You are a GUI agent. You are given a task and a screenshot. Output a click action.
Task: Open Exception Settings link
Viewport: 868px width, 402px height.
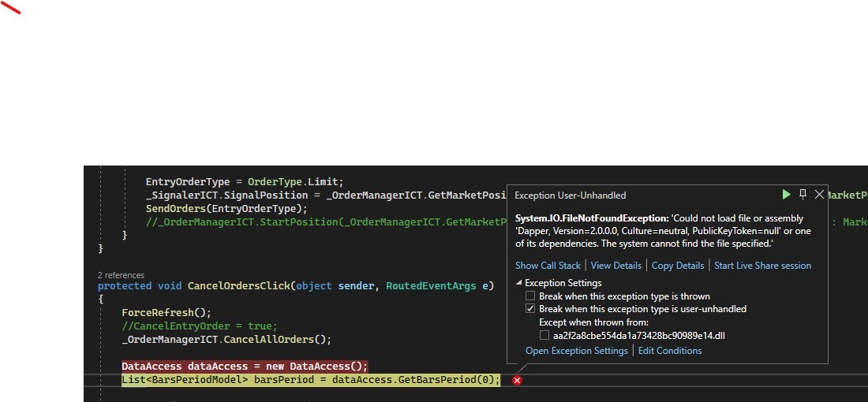tap(576, 351)
